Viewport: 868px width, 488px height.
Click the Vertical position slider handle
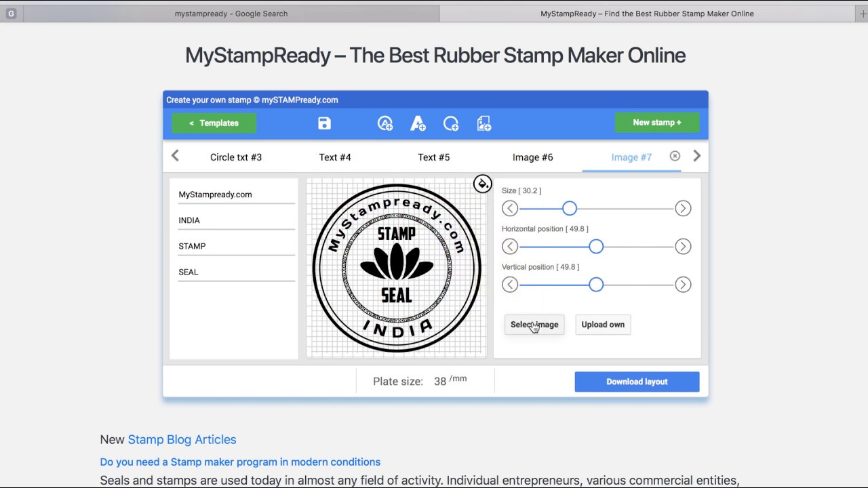click(596, 285)
